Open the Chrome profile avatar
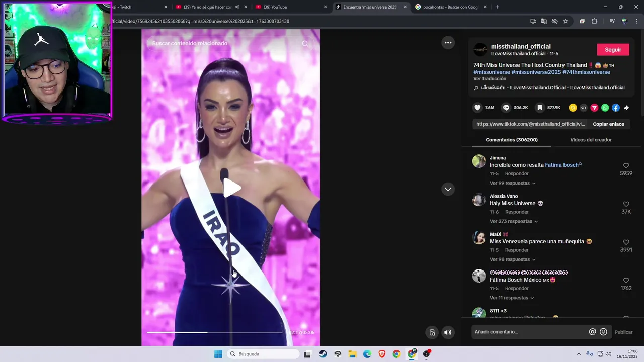 (x=624, y=21)
